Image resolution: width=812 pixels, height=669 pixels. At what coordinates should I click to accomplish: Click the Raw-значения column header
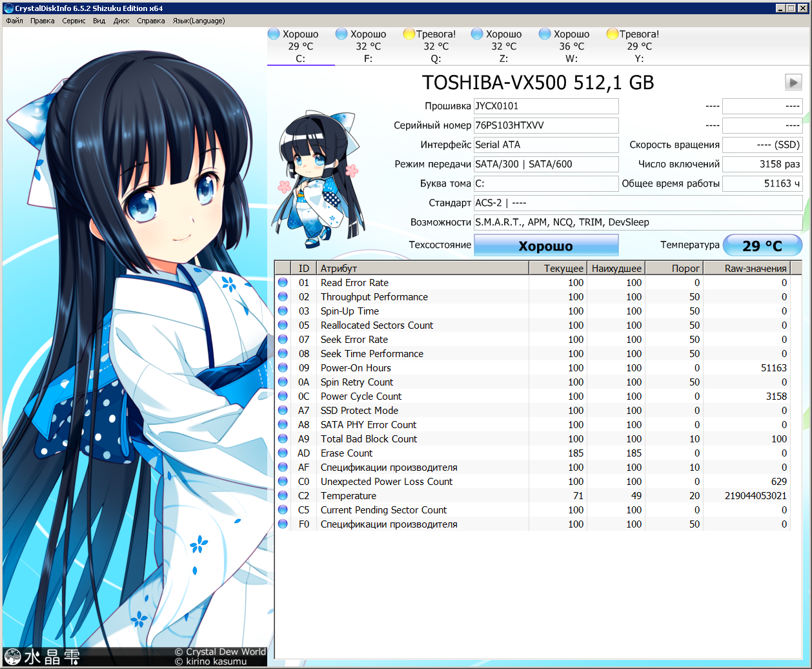[x=747, y=268]
